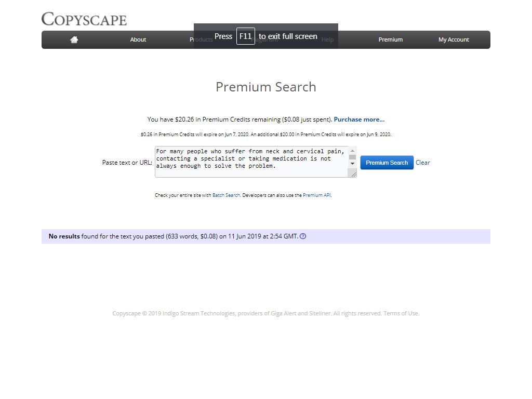Open the About menu
532x399 pixels.
coord(138,39)
